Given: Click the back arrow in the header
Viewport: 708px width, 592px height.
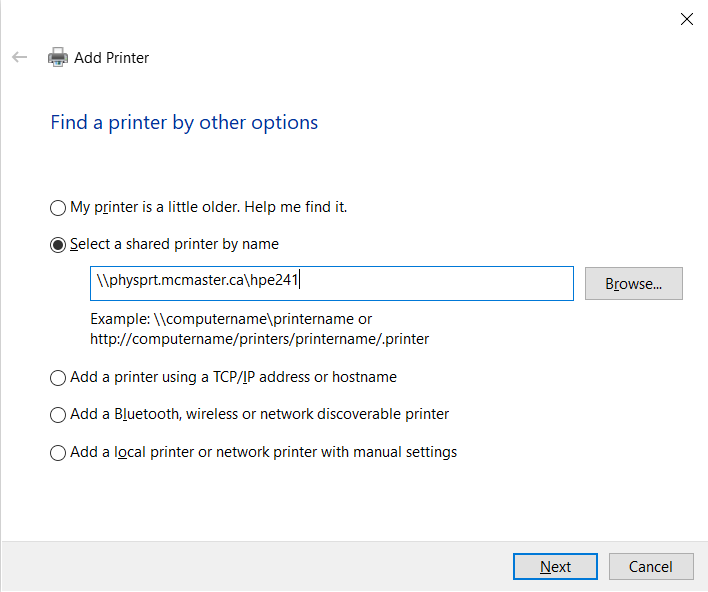Looking at the screenshot, I should 20,57.
